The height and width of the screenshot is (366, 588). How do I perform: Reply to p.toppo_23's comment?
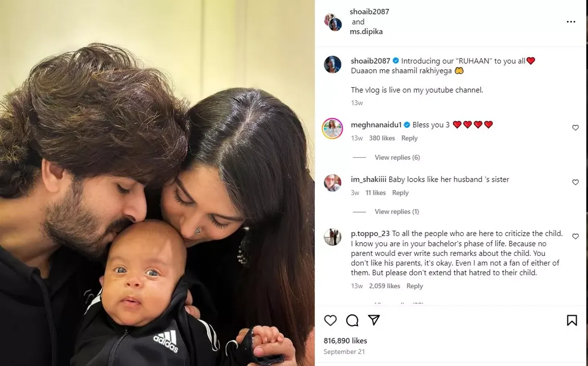[414, 286]
